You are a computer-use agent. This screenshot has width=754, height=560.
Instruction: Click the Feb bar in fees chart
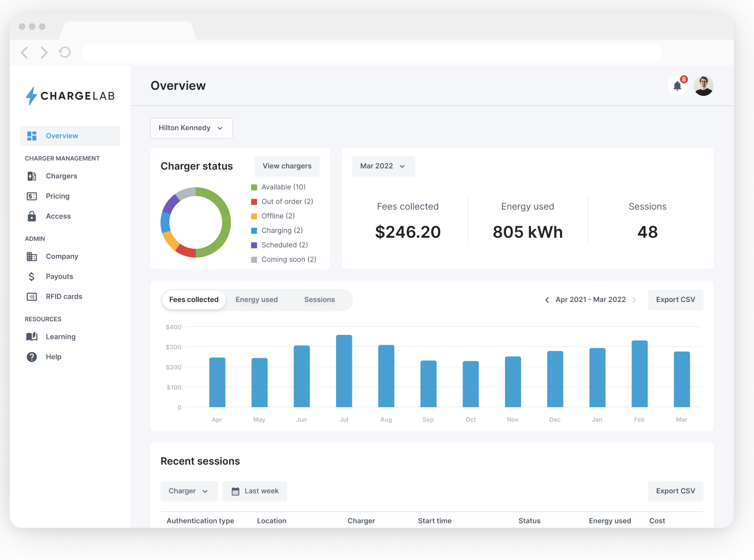[640, 374]
